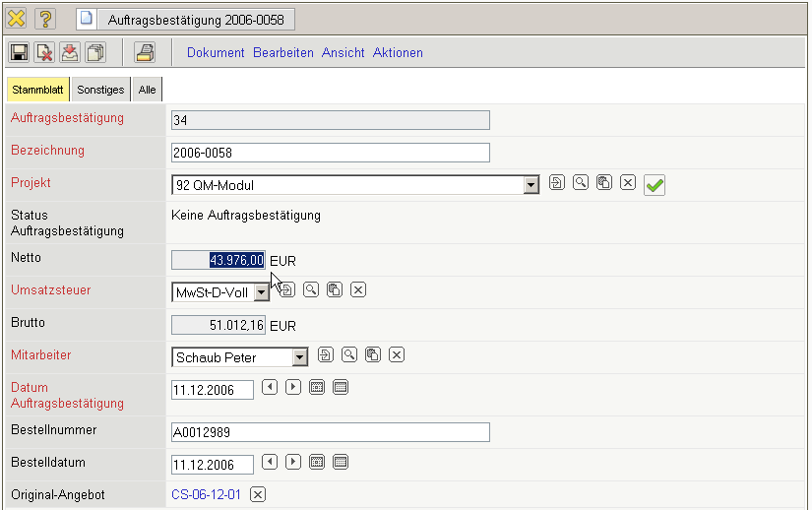Click the document icon beside the title
The image size is (812, 510).
click(x=87, y=19)
